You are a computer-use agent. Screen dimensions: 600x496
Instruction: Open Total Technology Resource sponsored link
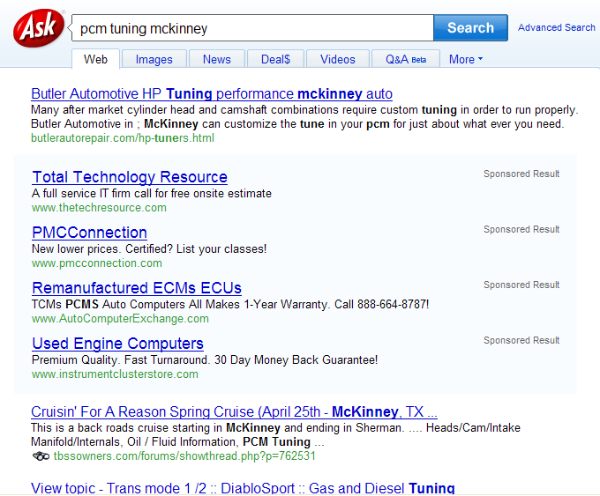coord(130,177)
